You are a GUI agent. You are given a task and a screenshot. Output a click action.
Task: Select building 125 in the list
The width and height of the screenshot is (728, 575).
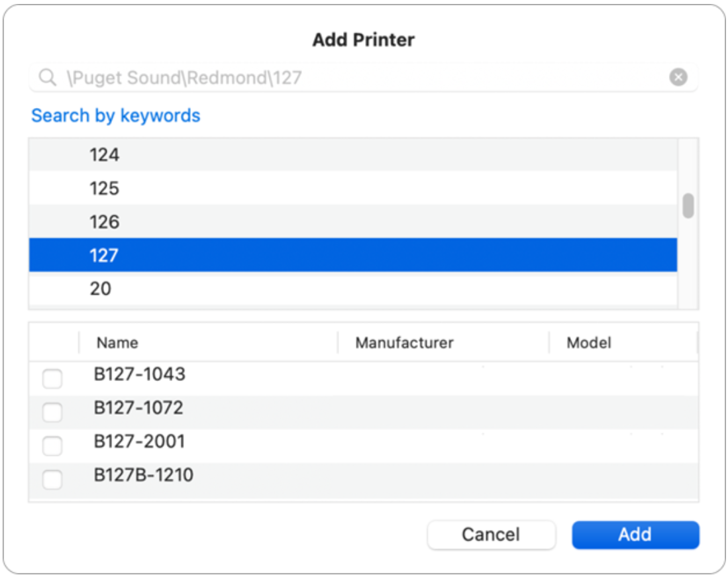(x=105, y=189)
